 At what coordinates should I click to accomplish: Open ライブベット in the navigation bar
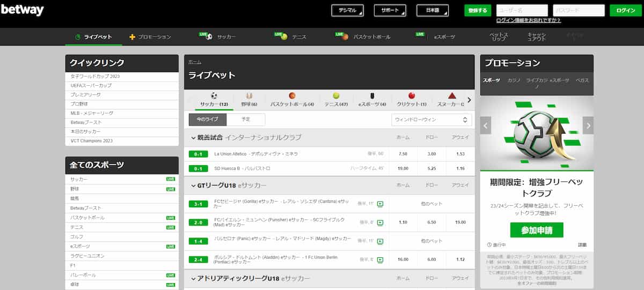pyautogui.click(x=93, y=37)
